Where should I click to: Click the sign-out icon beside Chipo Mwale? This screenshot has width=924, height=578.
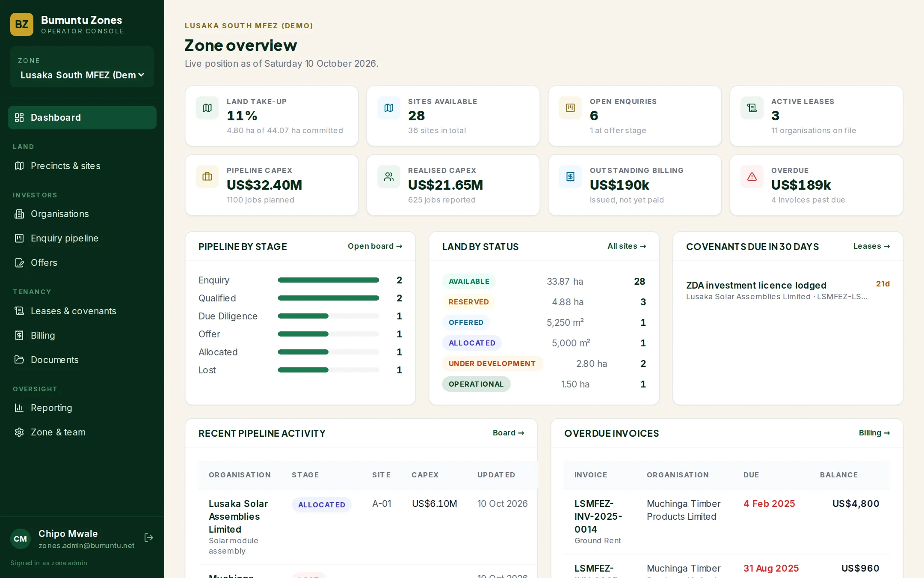(x=149, y=538)
